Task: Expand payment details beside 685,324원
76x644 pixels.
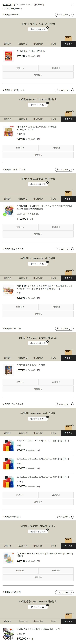Action: tap(21, 9)
